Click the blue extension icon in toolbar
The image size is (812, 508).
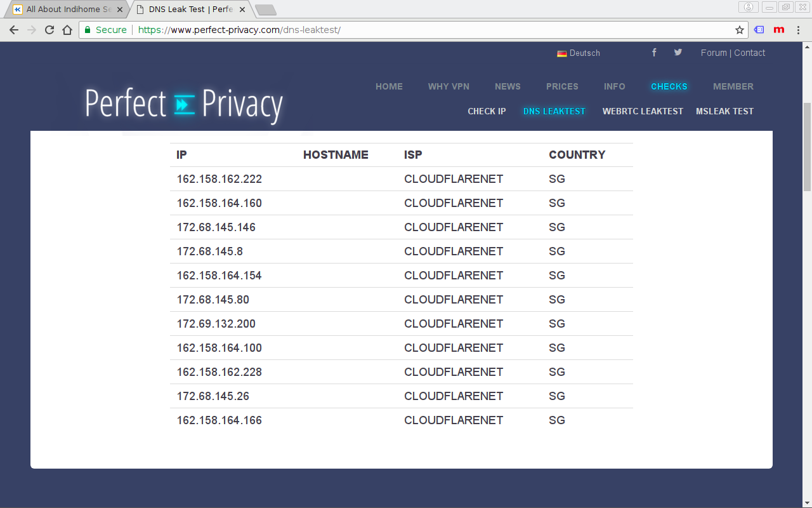[759, 30]
